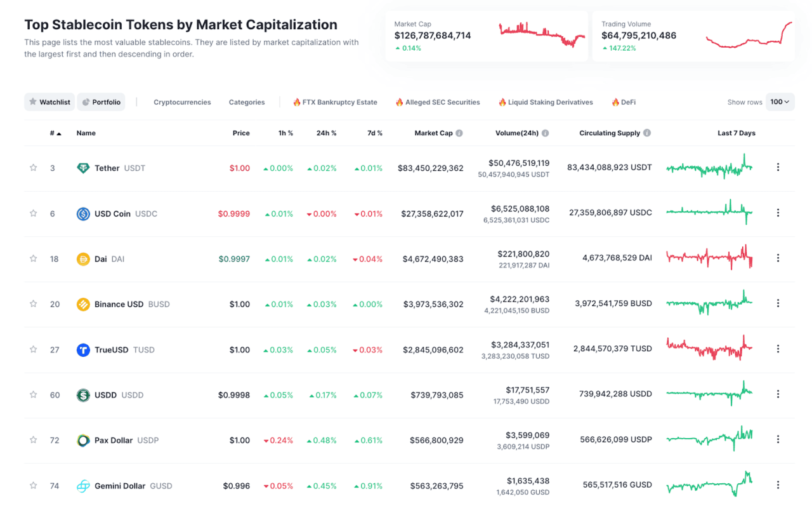Sort by 7d % column header

(375, 133)
